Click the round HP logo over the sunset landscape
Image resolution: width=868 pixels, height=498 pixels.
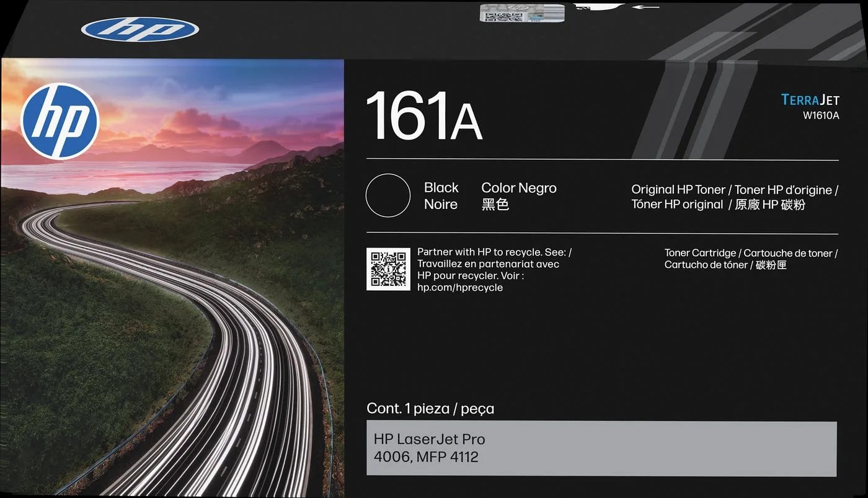click(x=60, y=121)
